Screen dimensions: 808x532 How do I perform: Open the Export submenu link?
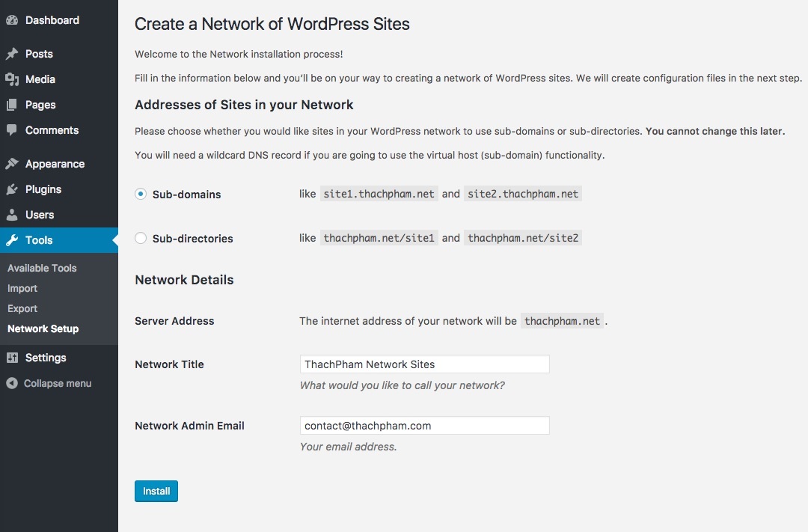point(22,309)
